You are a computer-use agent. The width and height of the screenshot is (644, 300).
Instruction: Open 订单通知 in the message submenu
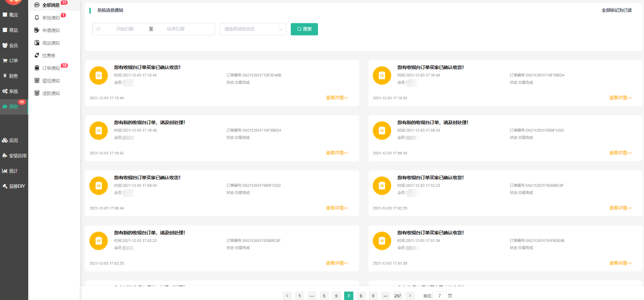tap(51, 68)
